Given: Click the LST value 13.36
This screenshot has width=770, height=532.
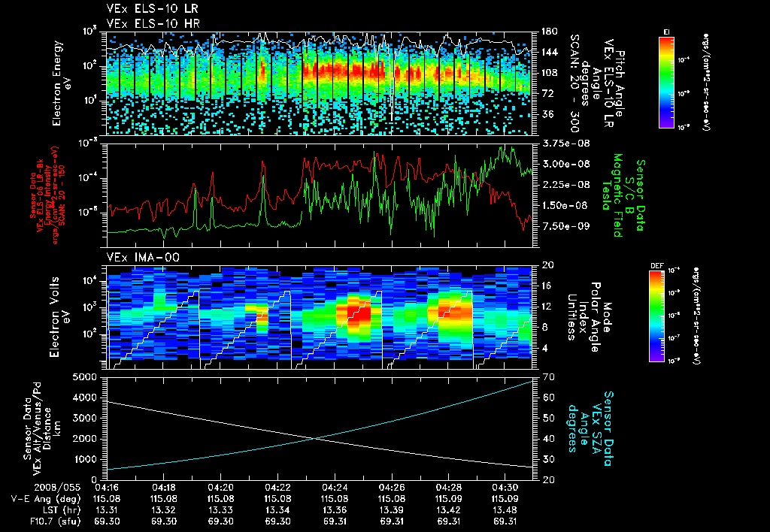Looking at the screenshot, I should (x=335, y=510).
